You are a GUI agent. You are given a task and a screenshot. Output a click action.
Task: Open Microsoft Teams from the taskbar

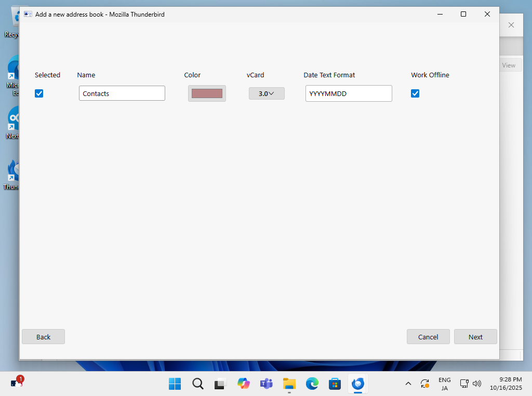[267, 384]
